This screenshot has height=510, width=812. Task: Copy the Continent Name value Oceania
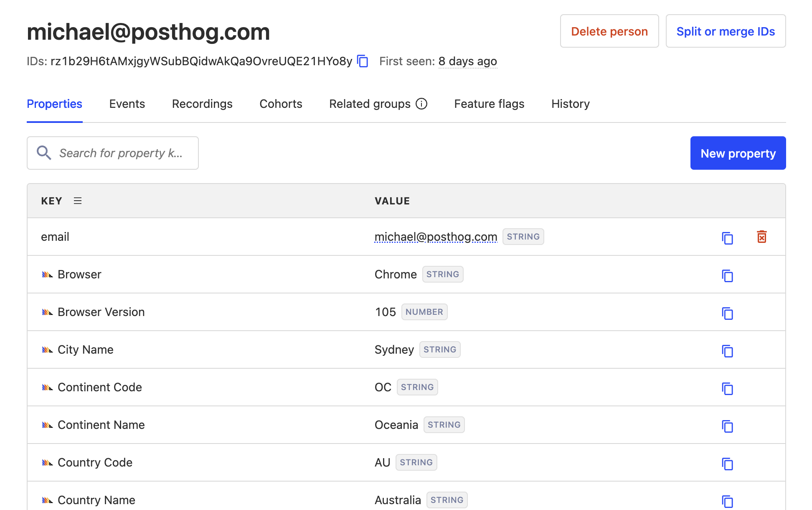tap(727, 426)
